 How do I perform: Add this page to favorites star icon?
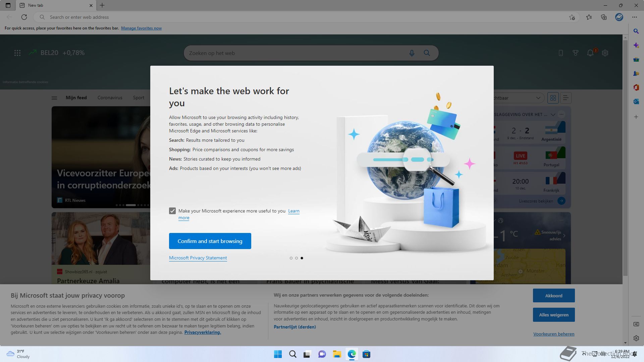[572, 17]
